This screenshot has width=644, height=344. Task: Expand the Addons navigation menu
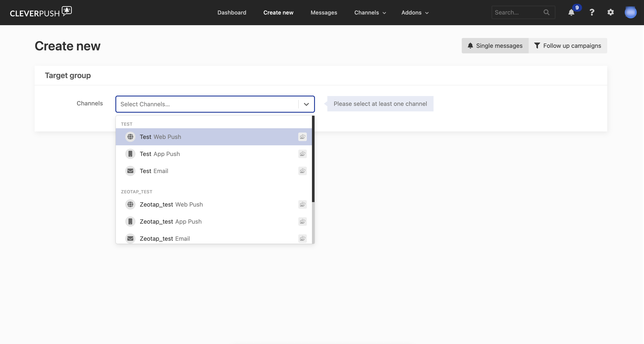click(x=415, y=12)
